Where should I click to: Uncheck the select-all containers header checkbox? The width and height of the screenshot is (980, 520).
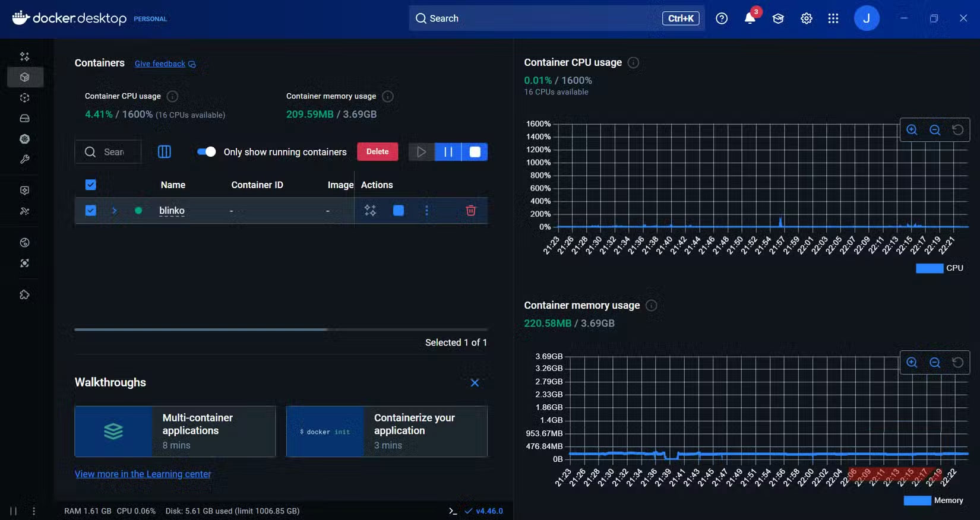[x=90, y=185]
